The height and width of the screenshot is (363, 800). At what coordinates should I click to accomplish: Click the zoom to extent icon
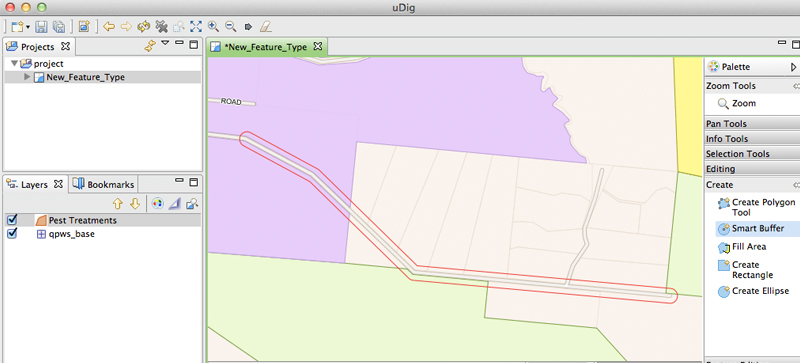196,27
